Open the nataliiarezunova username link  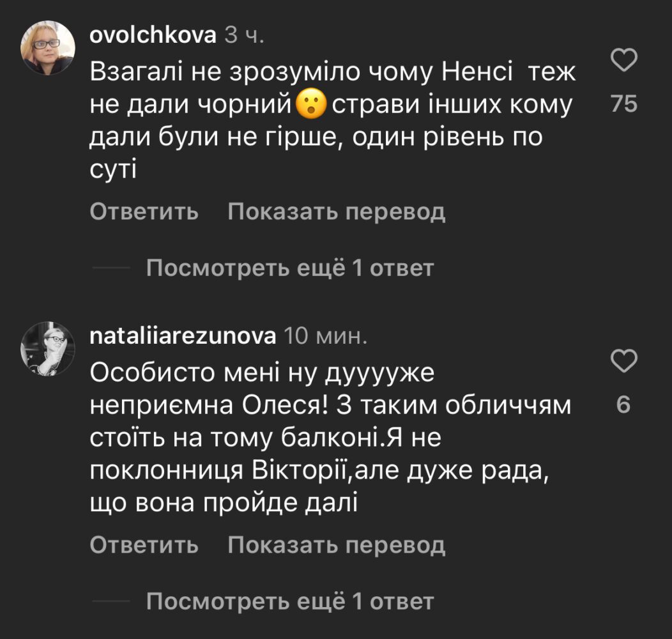pos(183,335)
